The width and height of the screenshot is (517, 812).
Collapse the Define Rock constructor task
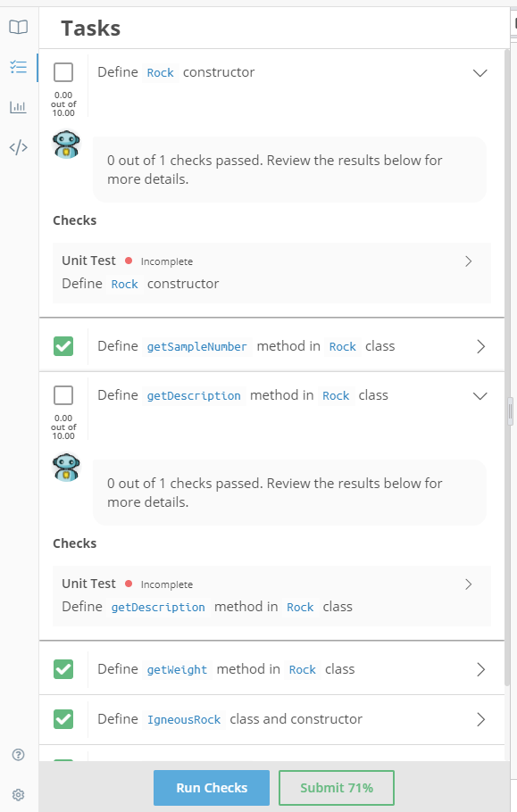[480, 73]
